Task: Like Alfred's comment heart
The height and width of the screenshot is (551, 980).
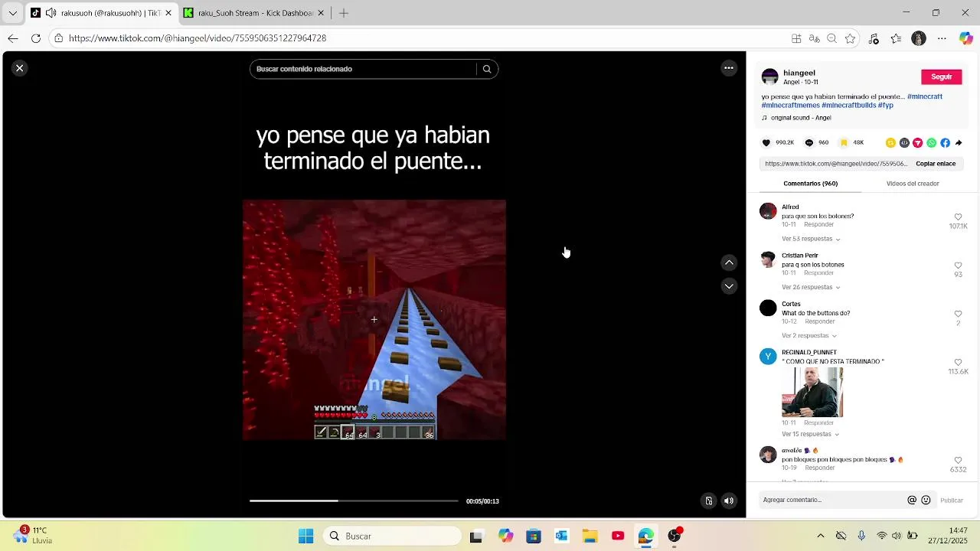Action: click(958, 217)
